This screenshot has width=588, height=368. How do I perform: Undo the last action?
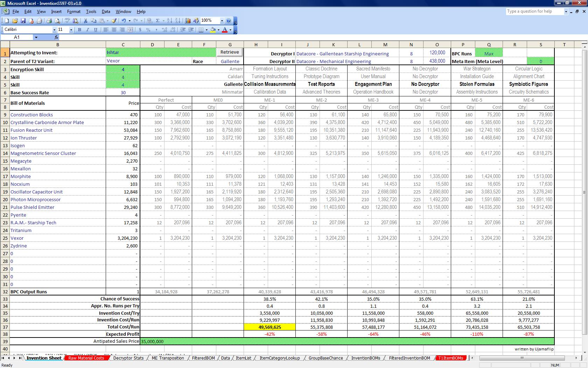click(124, 21)
